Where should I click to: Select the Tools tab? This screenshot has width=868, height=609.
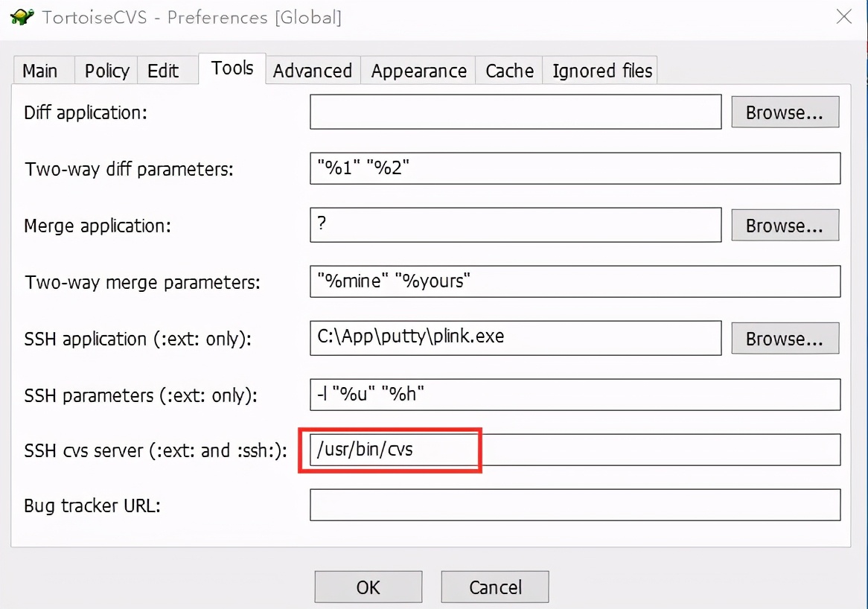tap(232, 68)
